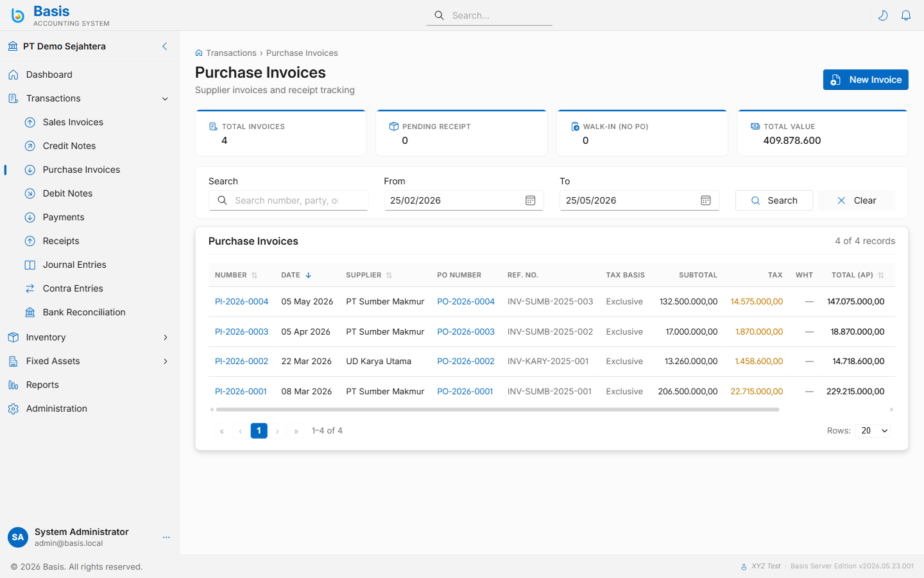This screenshot has height=578, width=924.
Task: Open purchase order PO-2026-0004
Action: click(466, 301)
